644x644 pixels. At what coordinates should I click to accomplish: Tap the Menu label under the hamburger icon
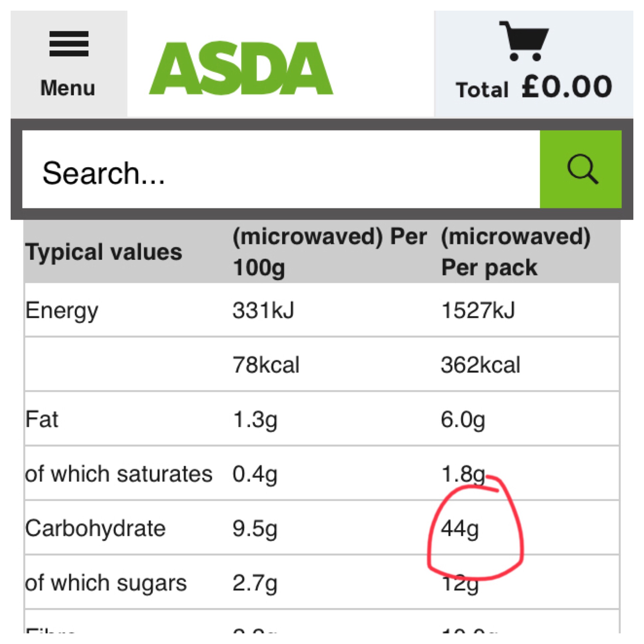(x=68, y=88)
